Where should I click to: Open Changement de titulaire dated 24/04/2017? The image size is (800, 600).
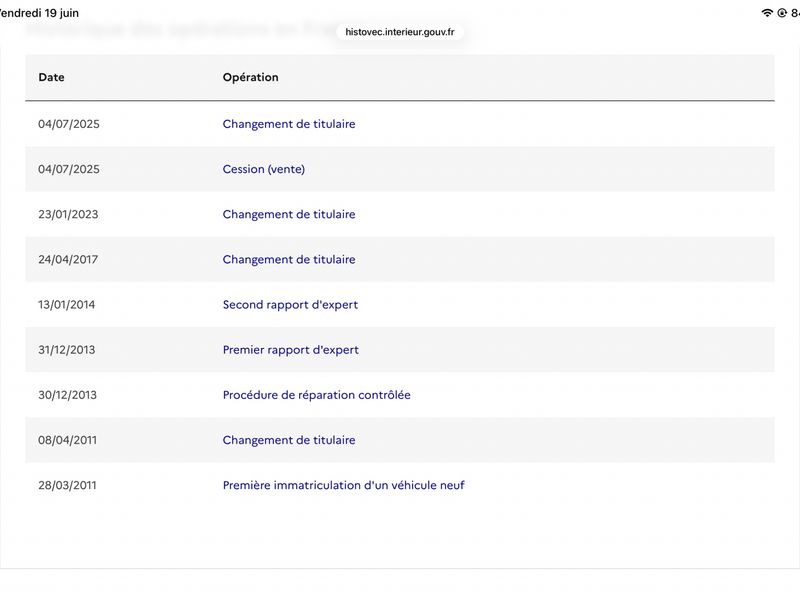(289, 259)
